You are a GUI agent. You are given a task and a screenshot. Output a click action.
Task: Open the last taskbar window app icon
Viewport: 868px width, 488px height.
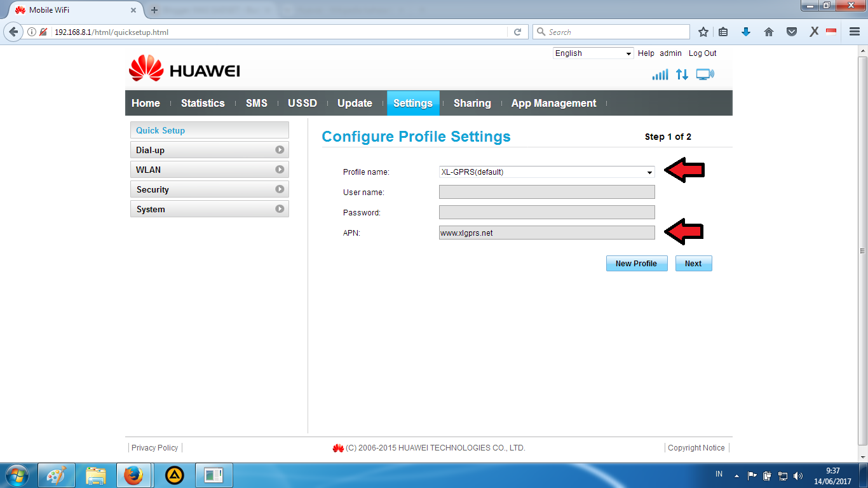[x=214, y=475]
